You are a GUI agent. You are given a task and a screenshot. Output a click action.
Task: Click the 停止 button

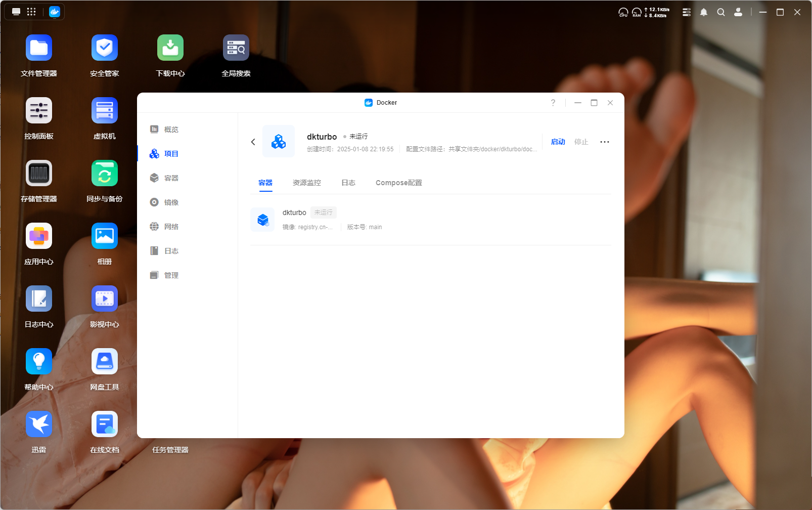(x=581, y=142)
